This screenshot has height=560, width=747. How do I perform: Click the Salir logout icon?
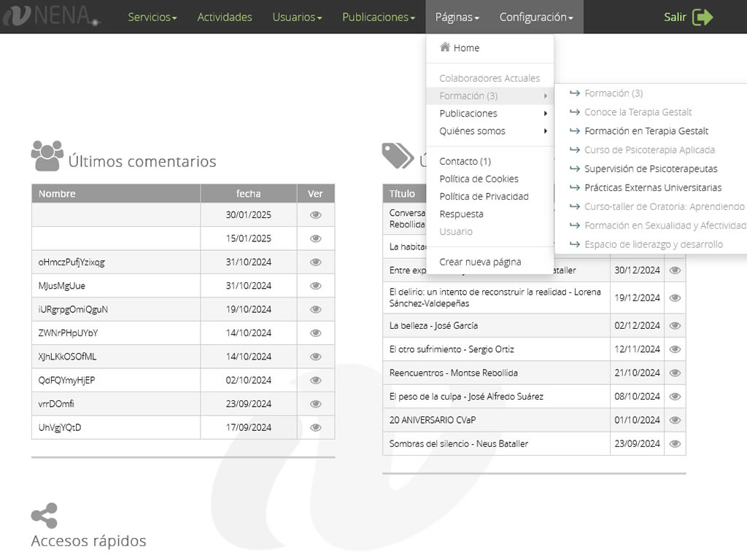pyautogui.click(x=703, y=17)
